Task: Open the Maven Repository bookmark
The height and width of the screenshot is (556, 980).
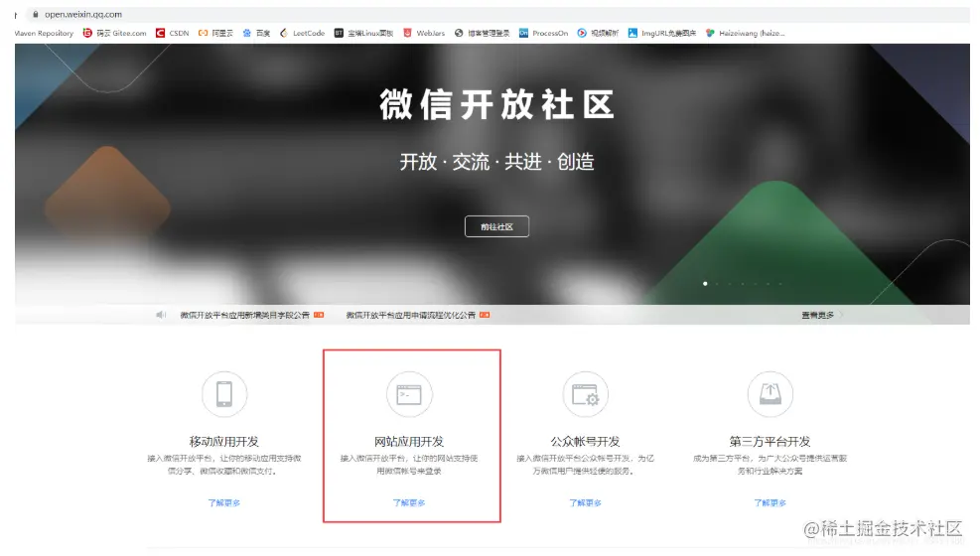Action: tap(44, 33)
